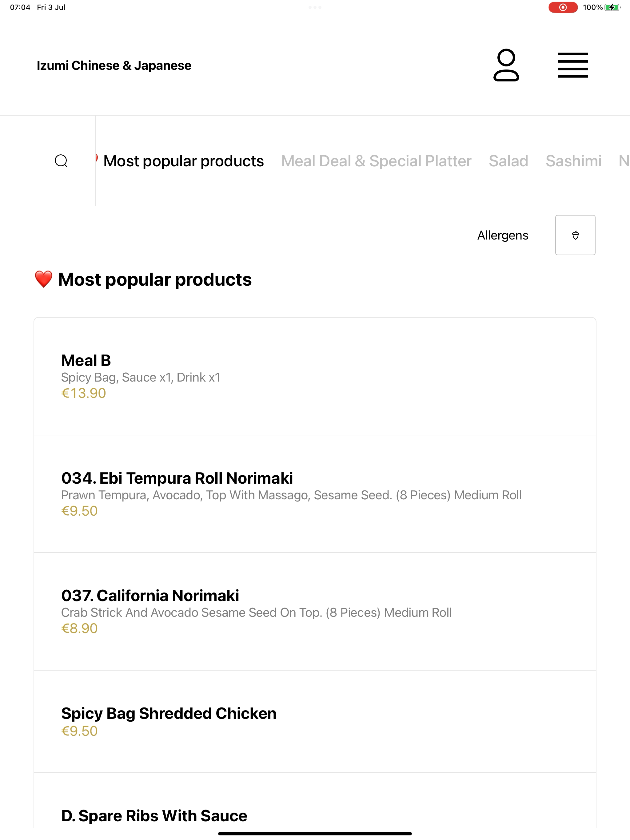Screen dimensions: 630x840
Task: Tap the battery status icon
Action: point(612,7)
